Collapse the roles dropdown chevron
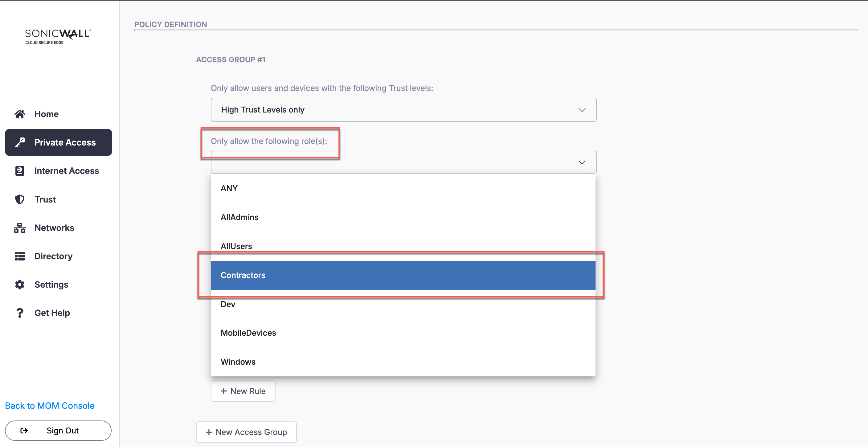 pos(582,162)
